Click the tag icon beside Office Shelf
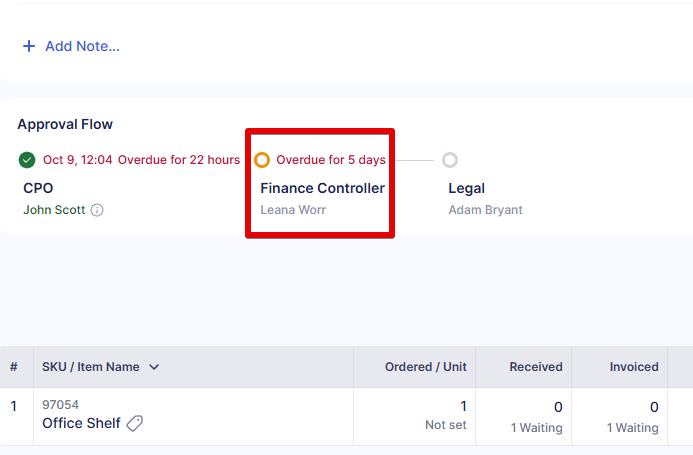Screen dimensions: 693x455 click(135, 423)
